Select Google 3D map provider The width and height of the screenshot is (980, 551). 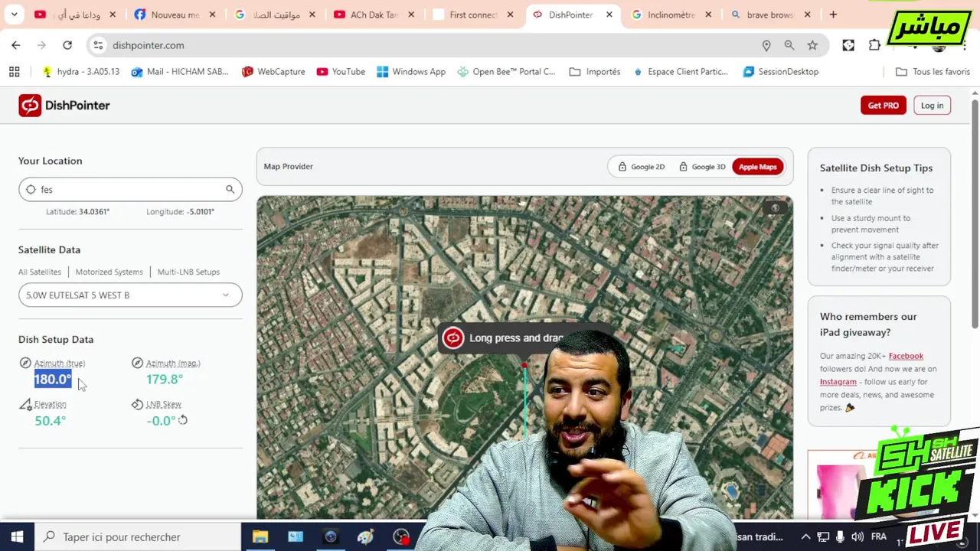tap(701, 167)
